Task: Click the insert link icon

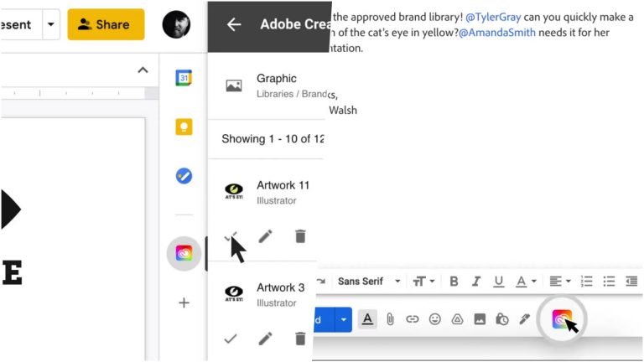Action: point(413,319)
